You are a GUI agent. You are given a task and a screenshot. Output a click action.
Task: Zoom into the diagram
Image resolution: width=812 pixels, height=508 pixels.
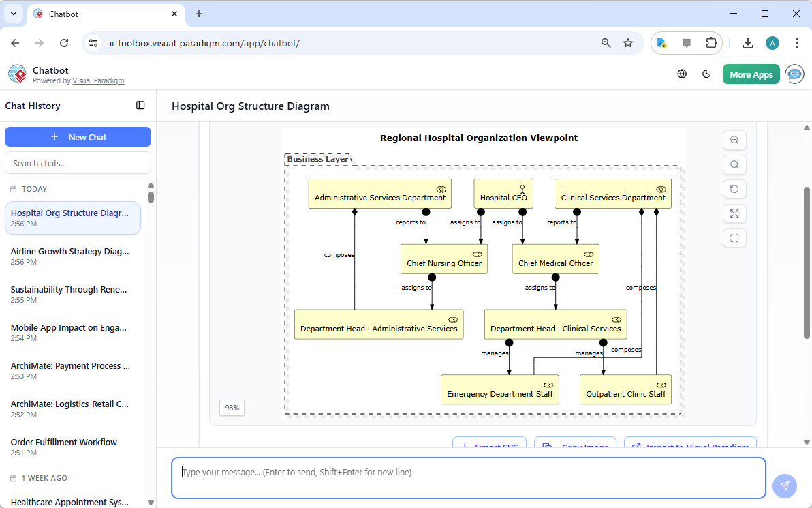coord(734,140)
